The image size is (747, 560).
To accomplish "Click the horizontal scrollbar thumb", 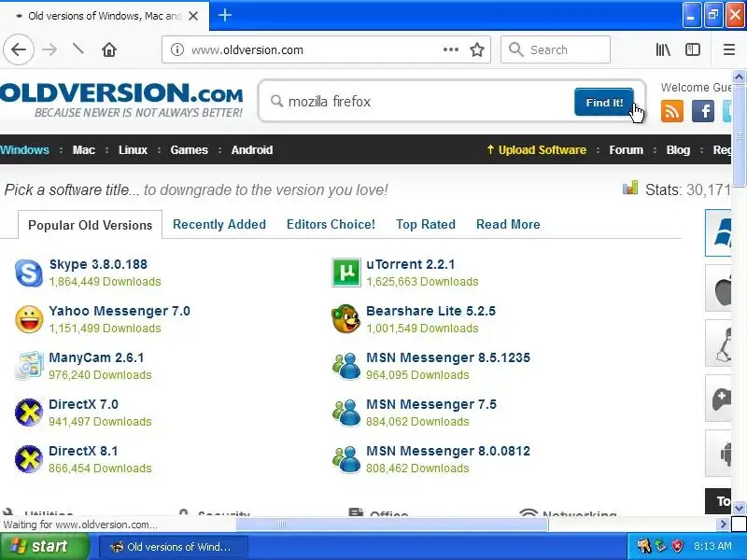I will [392, 525].
